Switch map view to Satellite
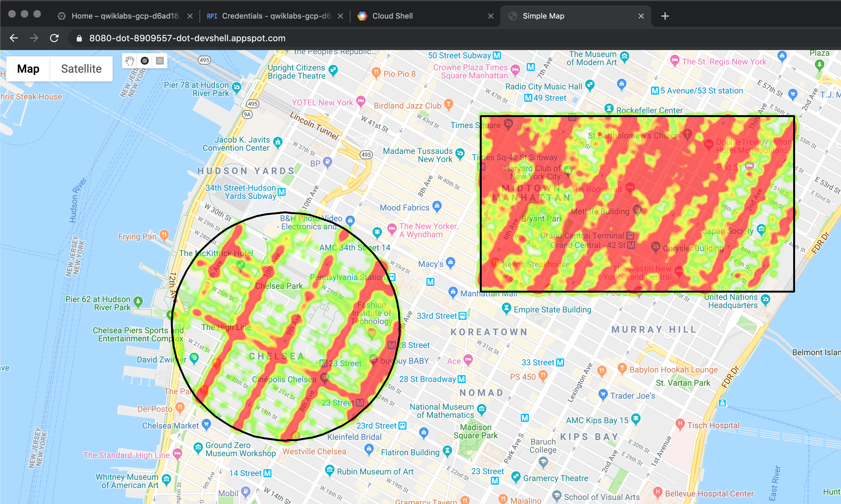The width and height of the screenshot is (841, 504). point(81,69)
